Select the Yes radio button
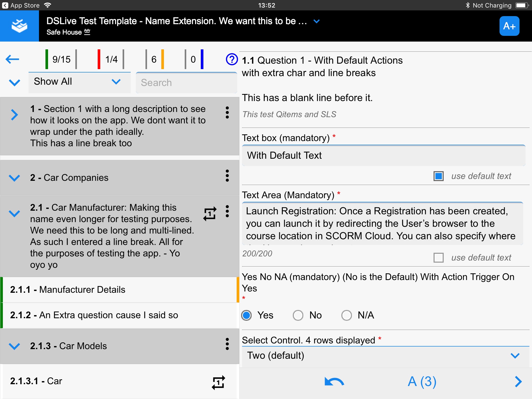The image size is (532, 399). click(246, 315)
